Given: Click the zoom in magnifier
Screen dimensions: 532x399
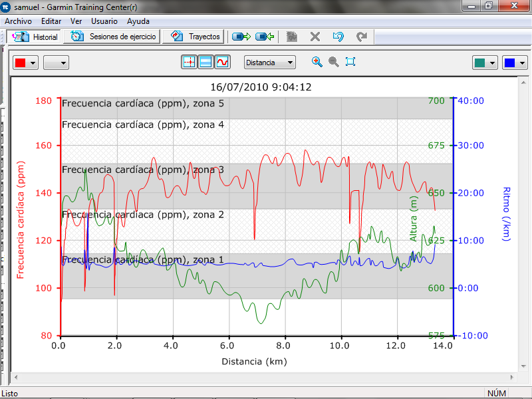Looking at the screenshot, I should [317, 62].
